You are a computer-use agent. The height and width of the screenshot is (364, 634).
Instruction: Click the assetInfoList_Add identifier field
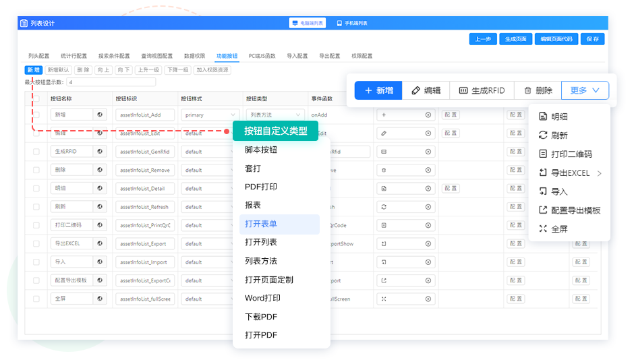point(145,115)
